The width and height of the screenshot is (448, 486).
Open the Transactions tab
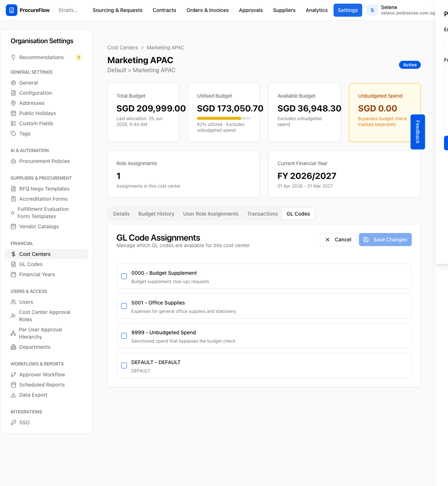click(x=263, y=214)
